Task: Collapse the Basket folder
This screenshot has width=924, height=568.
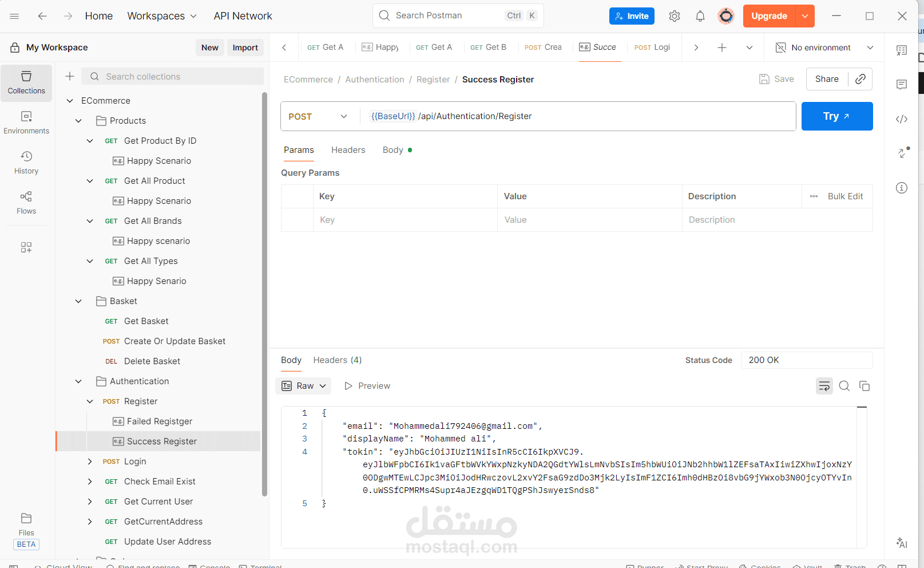Action: [78, 301]
